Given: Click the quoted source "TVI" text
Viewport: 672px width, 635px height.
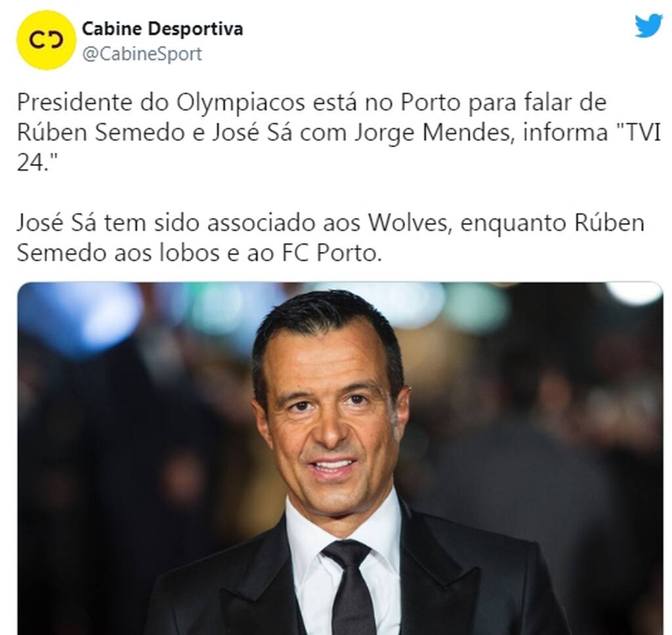Looking at the screenshot, I should [x=639, y=133].
